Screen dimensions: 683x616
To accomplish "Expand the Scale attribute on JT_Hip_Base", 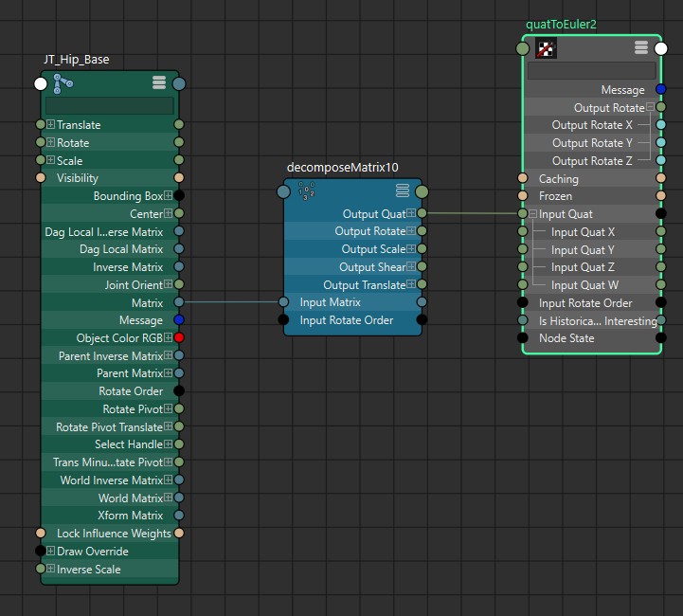I will click(50, 160).
